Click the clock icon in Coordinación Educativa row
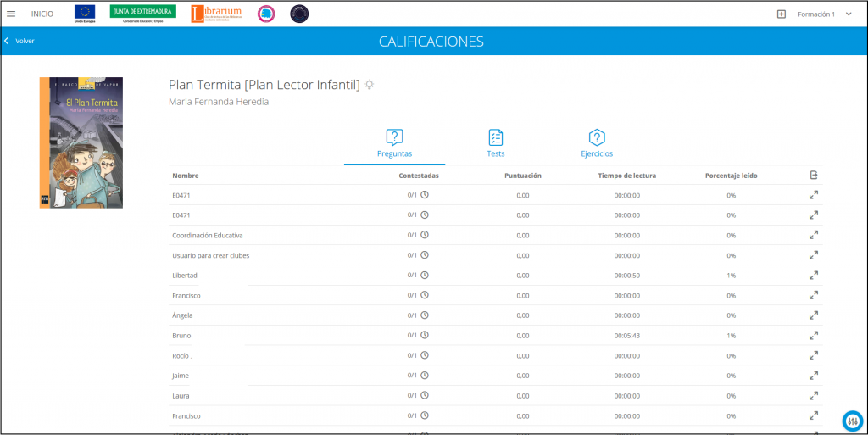 tap(425, 235)
